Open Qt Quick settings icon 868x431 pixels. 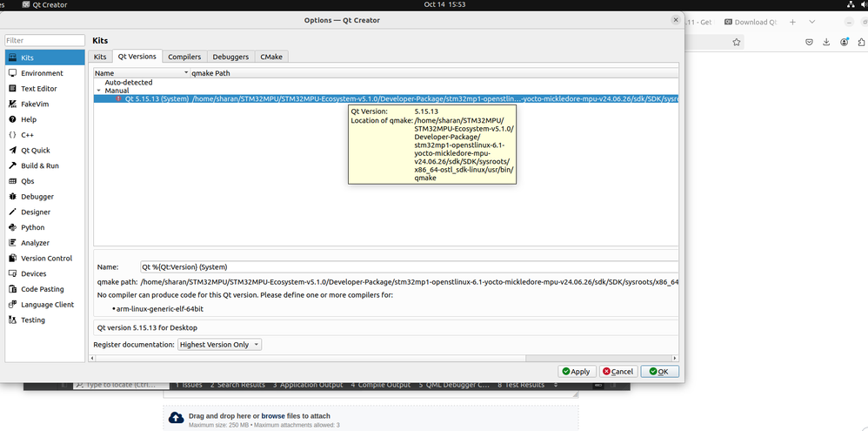(x=13, y=150)
